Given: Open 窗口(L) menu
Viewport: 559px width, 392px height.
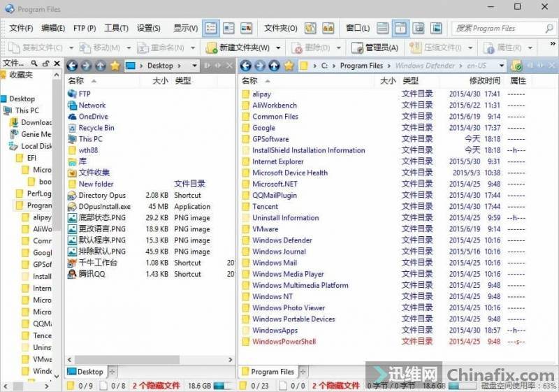Looking at the screenshot, I should click(x=358, y=28).
